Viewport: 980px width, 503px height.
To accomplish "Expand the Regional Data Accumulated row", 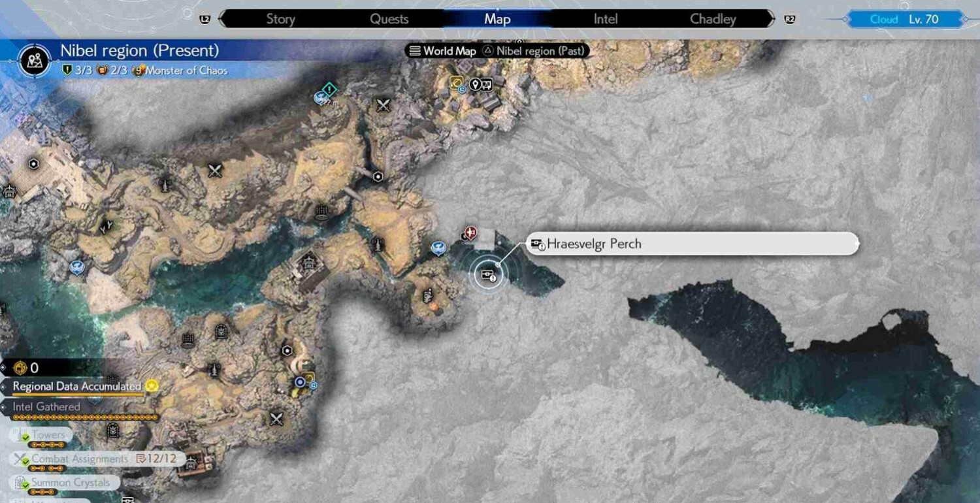I will 76,386.
